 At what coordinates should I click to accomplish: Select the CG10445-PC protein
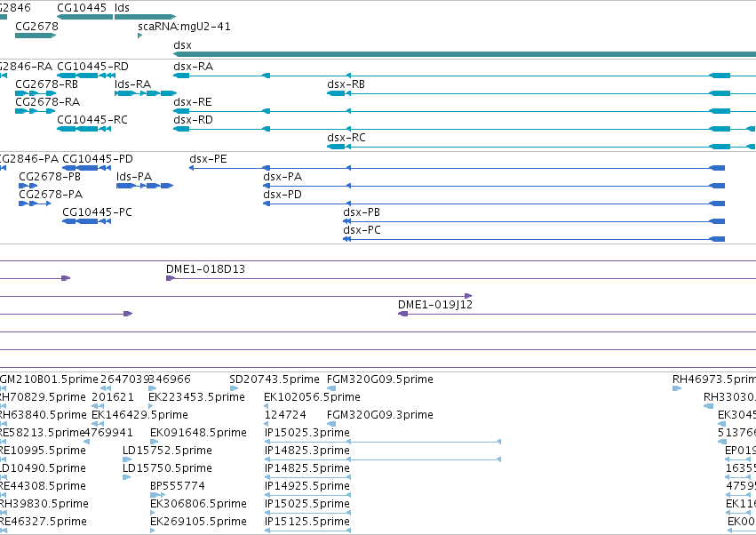pyautogui.click(x=87, y=221)
